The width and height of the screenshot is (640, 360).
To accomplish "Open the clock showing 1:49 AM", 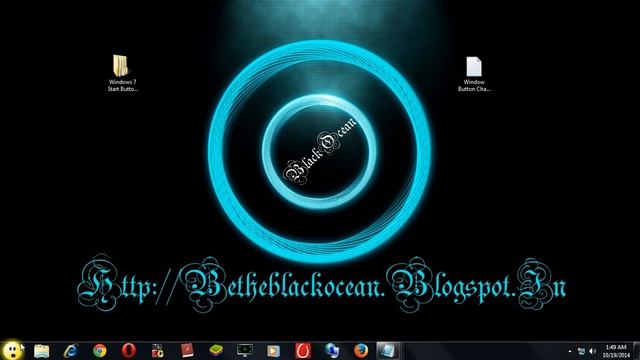I will tap(616, 351).
